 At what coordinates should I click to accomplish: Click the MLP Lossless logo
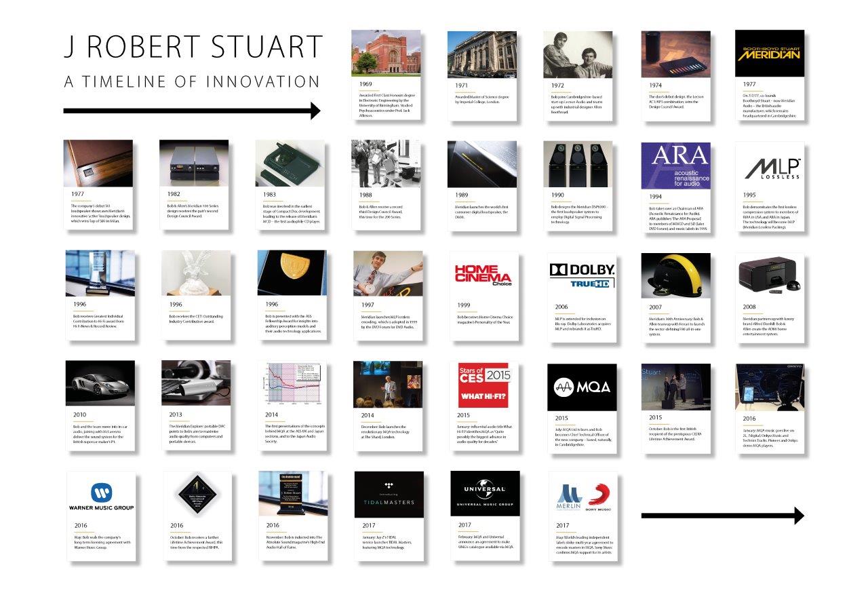coord(769,166)
